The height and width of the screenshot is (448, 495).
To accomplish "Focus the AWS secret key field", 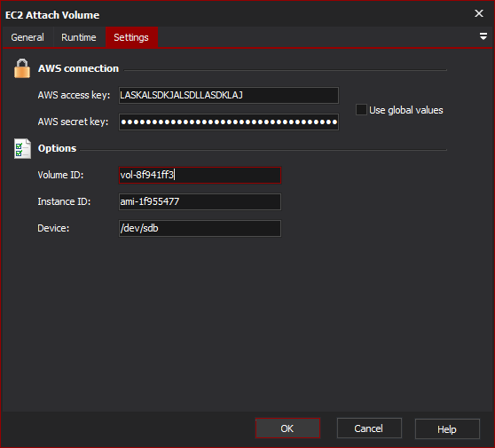I will [229, 122].
